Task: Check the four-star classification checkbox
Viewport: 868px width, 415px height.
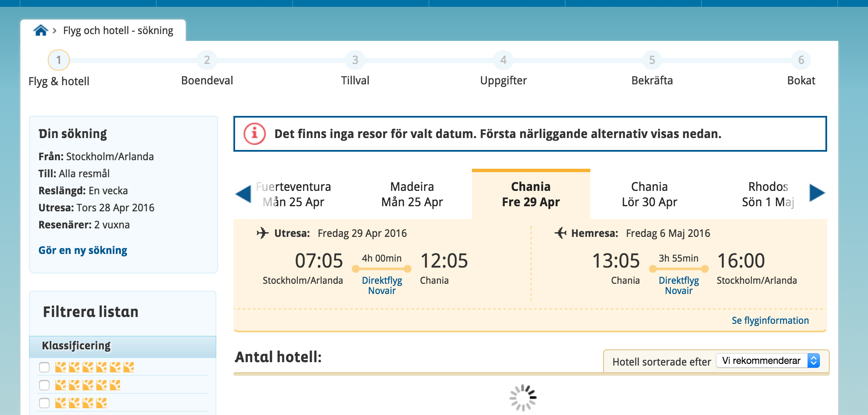Action: click(44, 403)
